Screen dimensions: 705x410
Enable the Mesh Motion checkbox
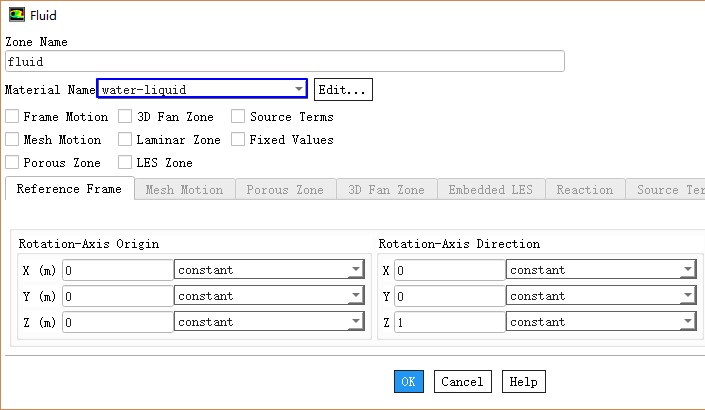(x=12, y=139)
